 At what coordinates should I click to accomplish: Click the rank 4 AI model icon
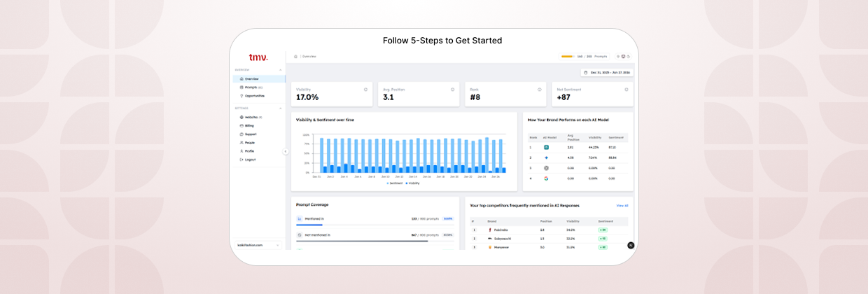pos(546,178)
